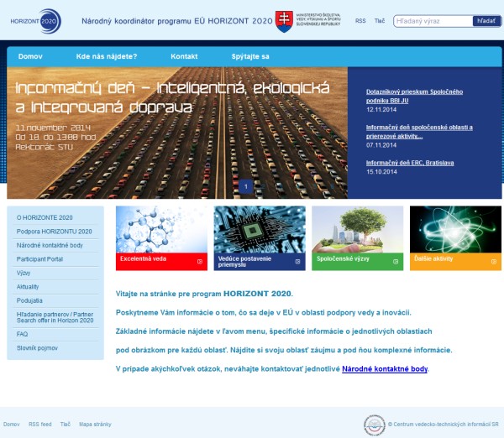
Task: Click the Hľadaný výraz search field
Action: coord(433,21)
